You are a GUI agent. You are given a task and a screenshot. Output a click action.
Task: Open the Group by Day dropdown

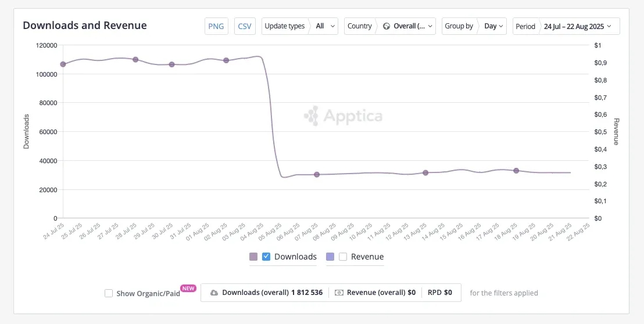coord(475,26)
